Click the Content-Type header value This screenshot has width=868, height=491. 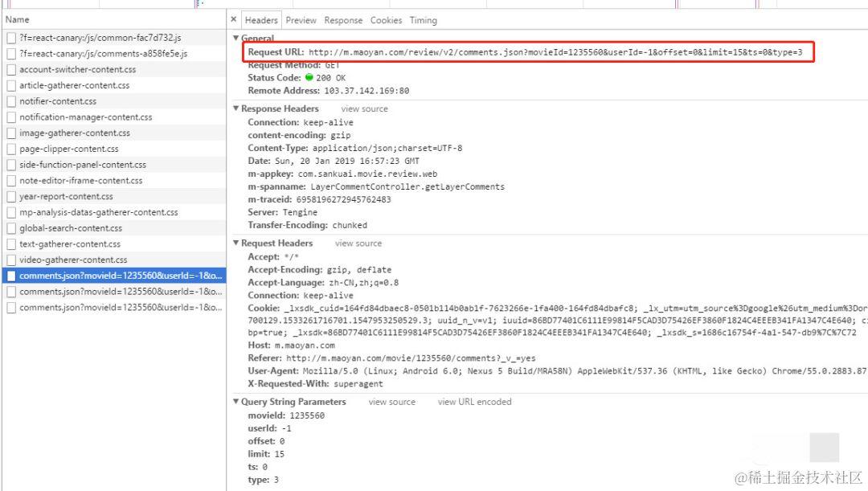click(387, 149)
